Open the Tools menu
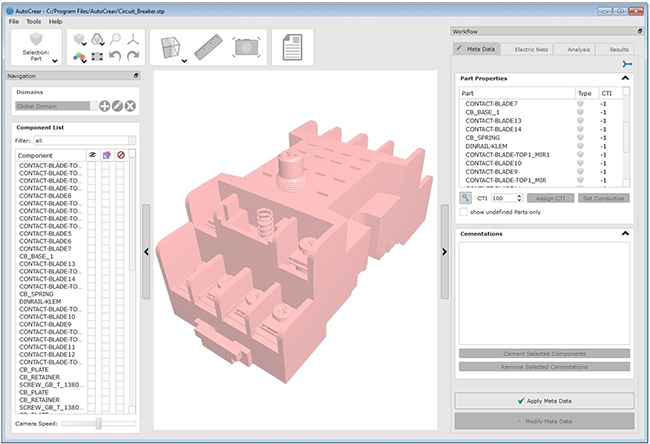The width and height of the screenshot is (650, 444). [x=34, y=22]
